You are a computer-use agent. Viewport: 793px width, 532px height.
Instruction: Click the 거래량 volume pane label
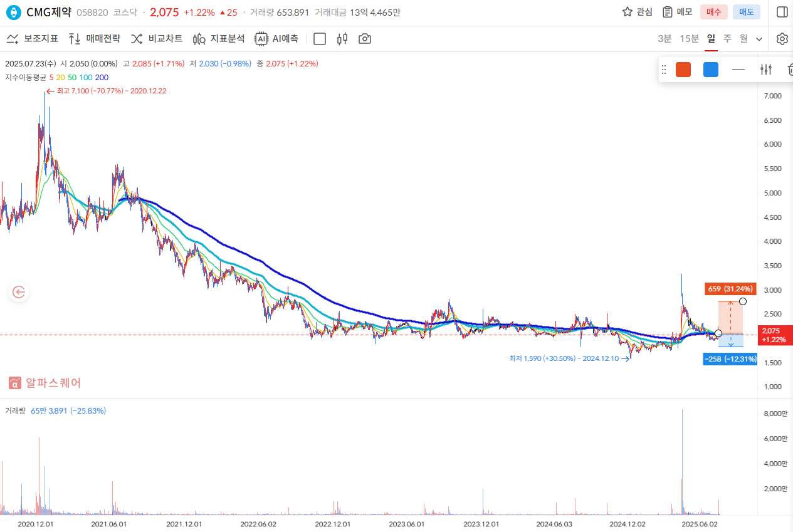tap(16, 411)
